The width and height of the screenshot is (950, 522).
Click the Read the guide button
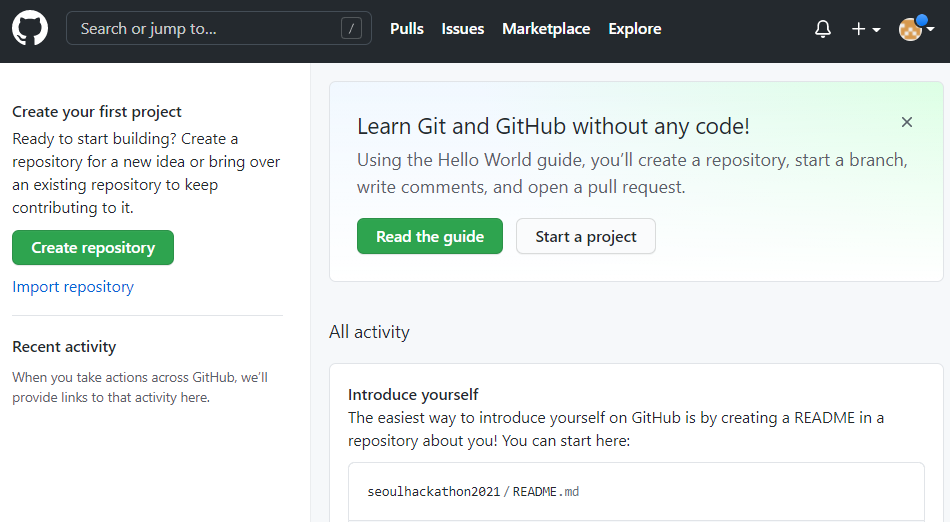[430, 236]
